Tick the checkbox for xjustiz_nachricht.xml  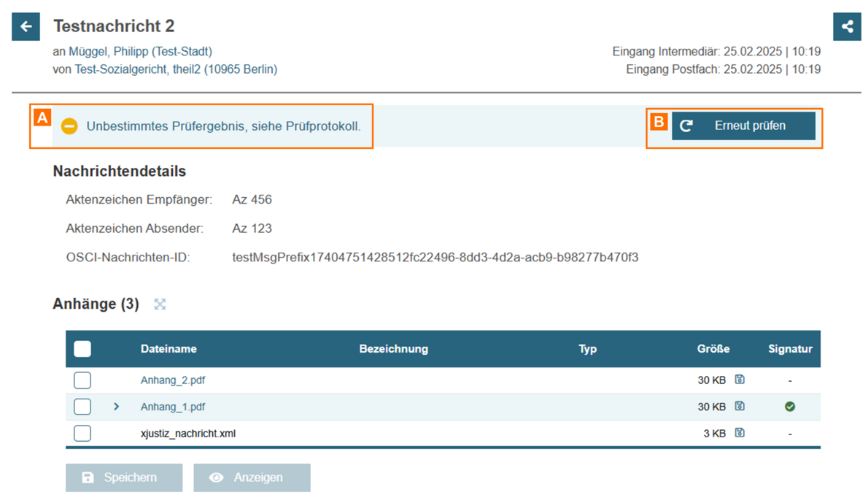[x=82, y=433]
